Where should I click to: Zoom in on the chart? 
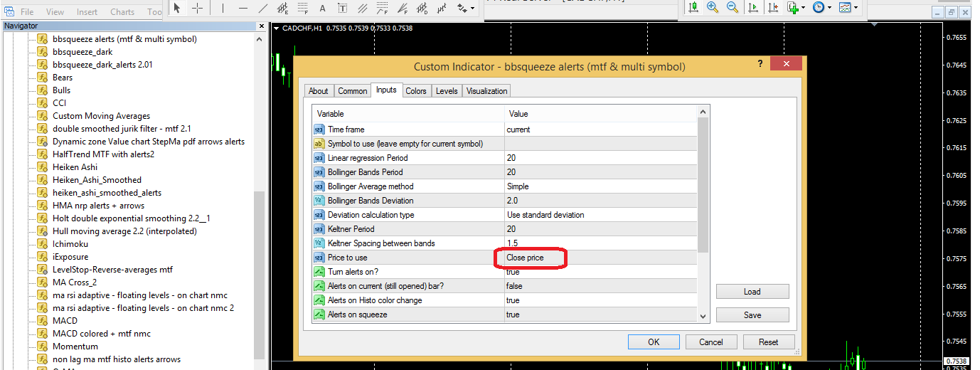click(713, 7)
